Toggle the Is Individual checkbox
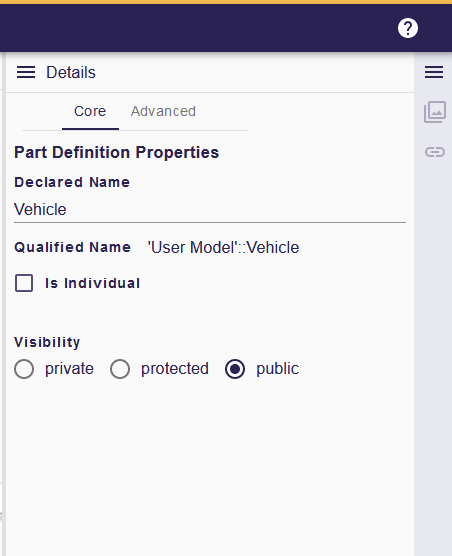452x556 pixels. tap(24, 283)
